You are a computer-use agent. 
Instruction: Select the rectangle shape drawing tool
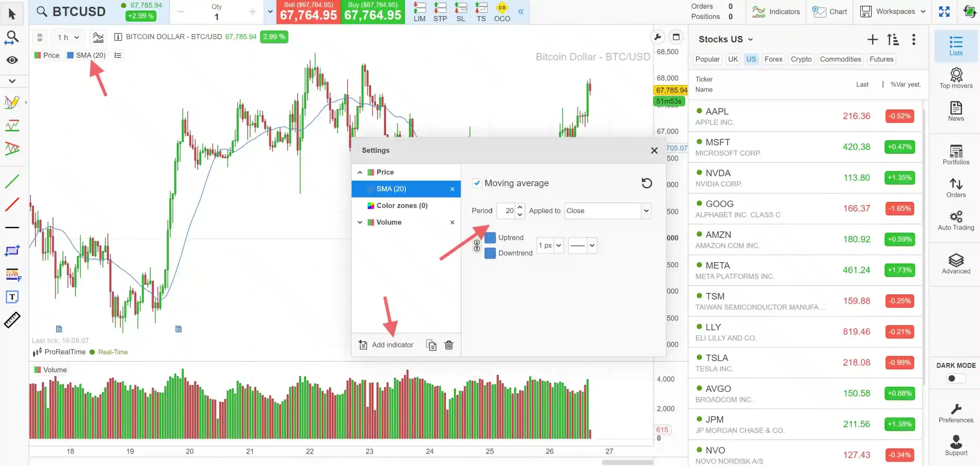pyautogui.click(x=12, y=251)
